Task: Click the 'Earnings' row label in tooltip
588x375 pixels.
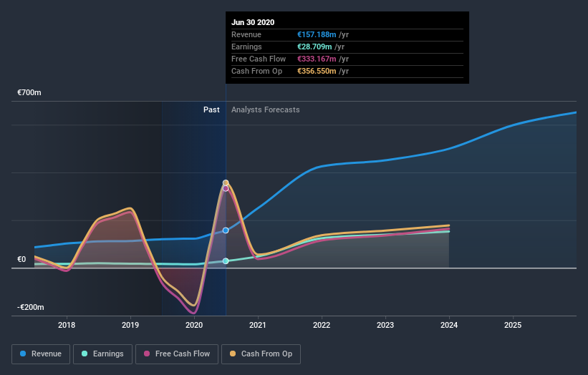Action: pyautogui.click(x=247, y=47)
